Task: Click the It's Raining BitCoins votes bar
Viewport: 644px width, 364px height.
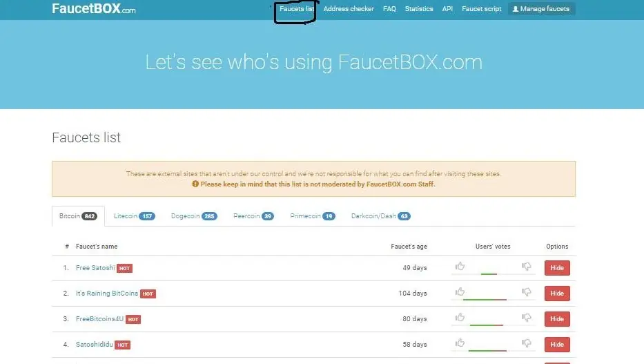Action: [x=493, y=300]
